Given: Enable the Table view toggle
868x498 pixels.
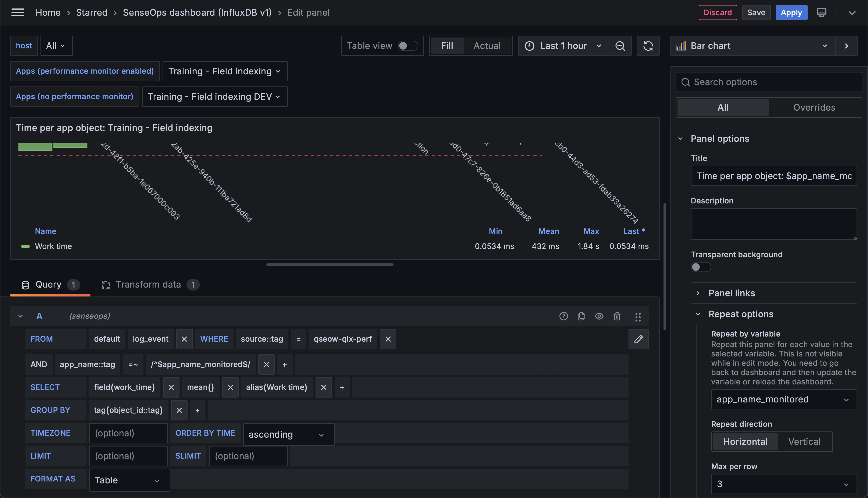Looking at the screenshot, I should click(x=407, y=46).
